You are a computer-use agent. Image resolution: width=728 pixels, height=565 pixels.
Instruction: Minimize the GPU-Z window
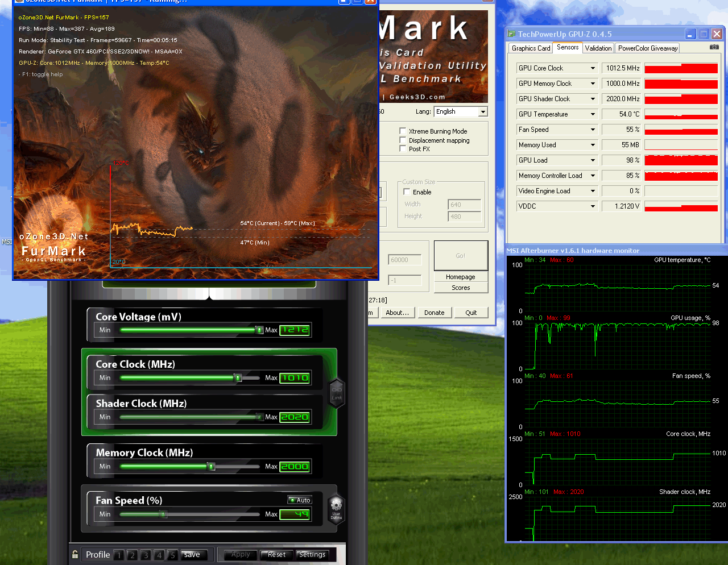pyautogui.click(x=690, y=34)
